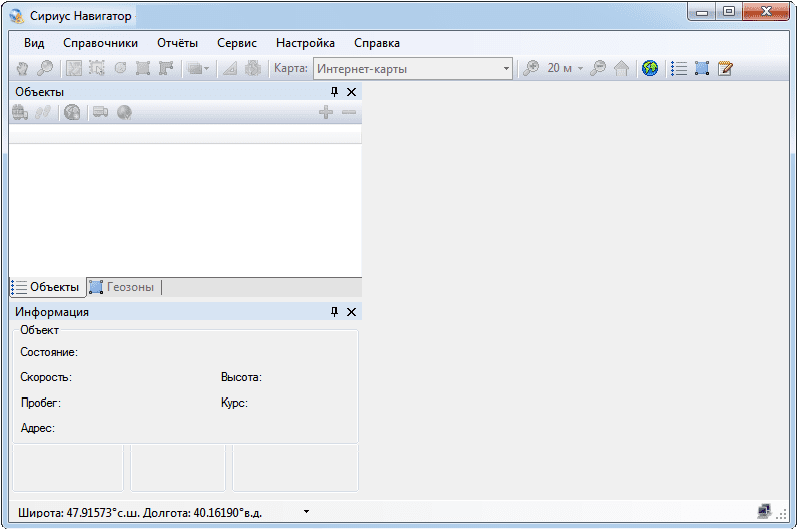Viewport: 798px width, 529px height.
Task: Click the magnifier search tool icon
Action: [45, 69]
